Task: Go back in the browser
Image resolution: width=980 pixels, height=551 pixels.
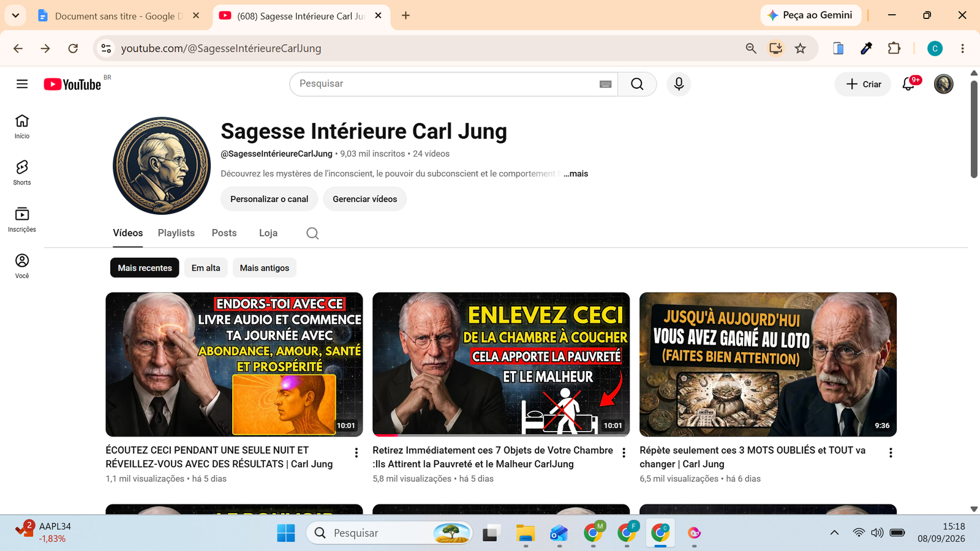Action: coord(18,48)
